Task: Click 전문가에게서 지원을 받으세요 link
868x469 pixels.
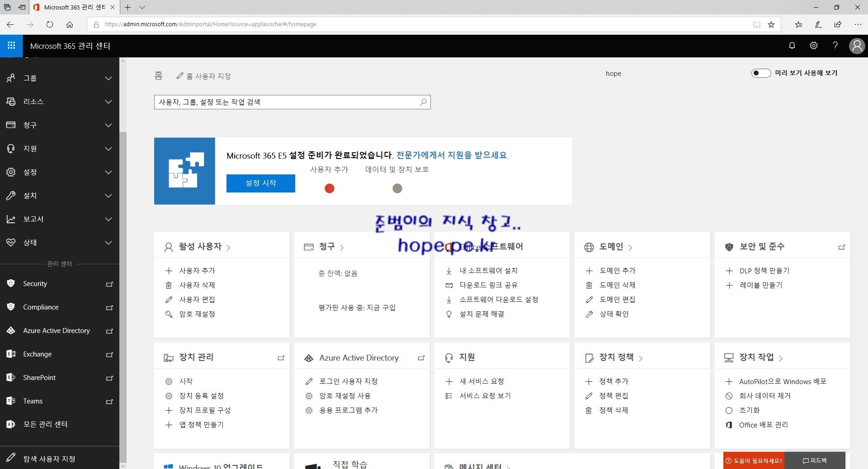Action: tap(453, 155)
